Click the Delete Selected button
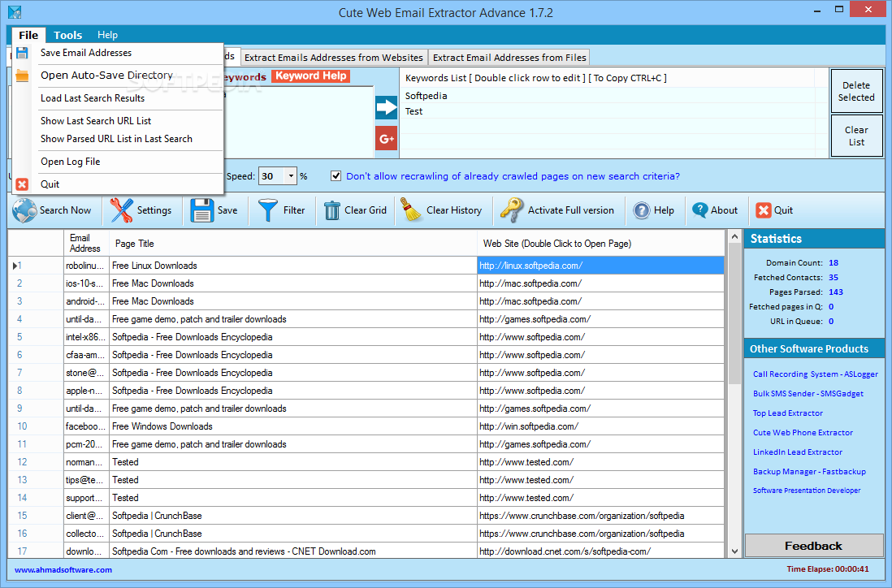 click(x=856, y=91)
